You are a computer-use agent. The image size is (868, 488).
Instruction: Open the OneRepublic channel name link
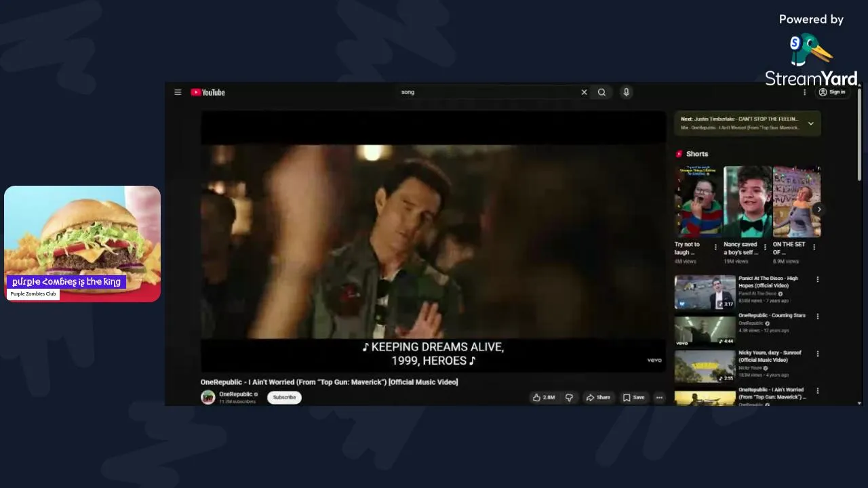click(236, 394)
